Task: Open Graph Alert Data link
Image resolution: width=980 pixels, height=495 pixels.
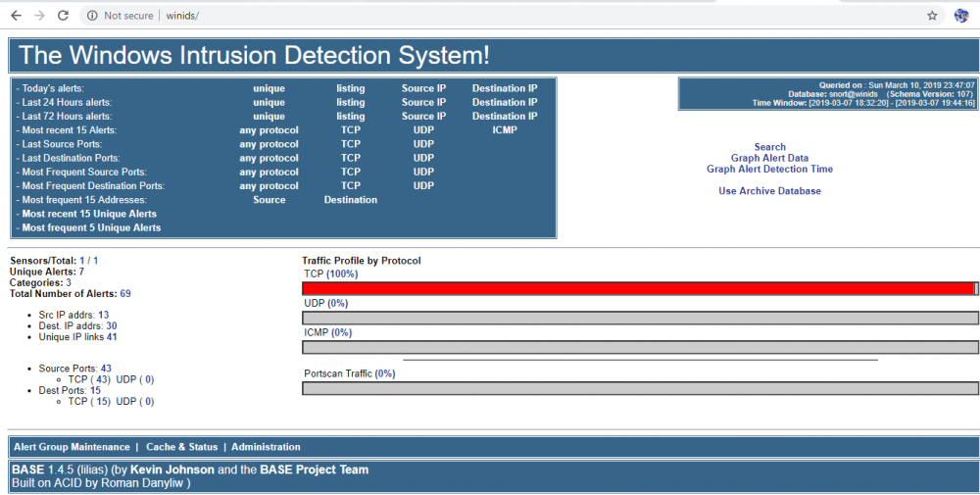Action: (x=769, y=158)
